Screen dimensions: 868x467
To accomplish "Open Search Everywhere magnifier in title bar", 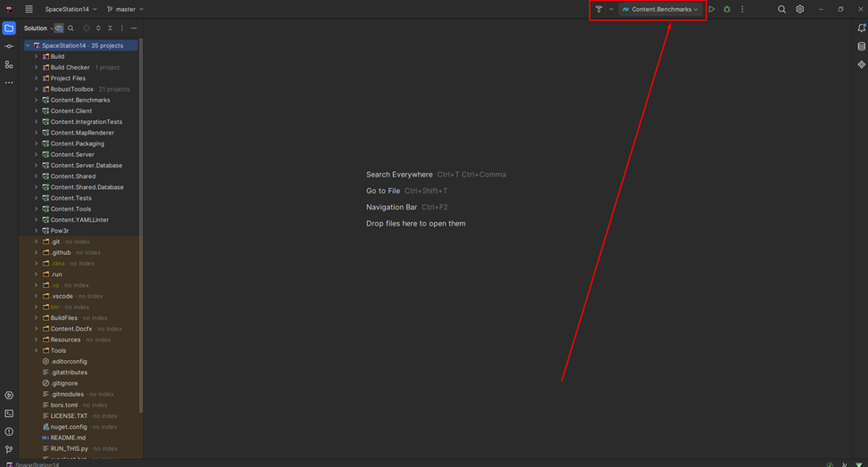I will coord(782,9).
